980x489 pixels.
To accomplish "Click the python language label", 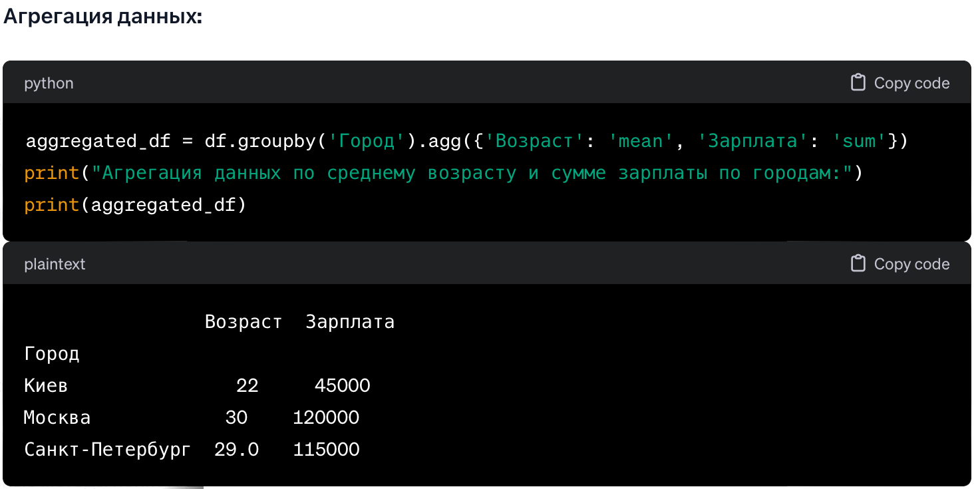I will point(49,83).
